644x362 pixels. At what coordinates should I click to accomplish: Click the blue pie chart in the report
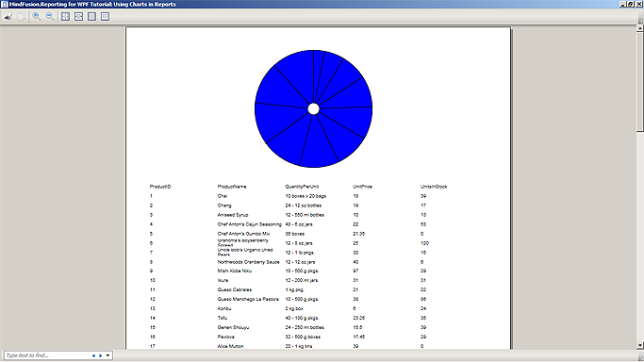tap(313, 108)
